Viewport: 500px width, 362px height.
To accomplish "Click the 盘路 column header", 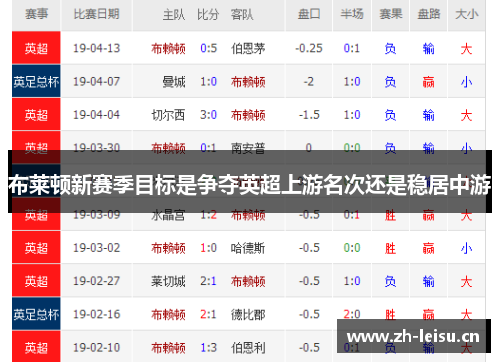I will [x=429, y=14].
